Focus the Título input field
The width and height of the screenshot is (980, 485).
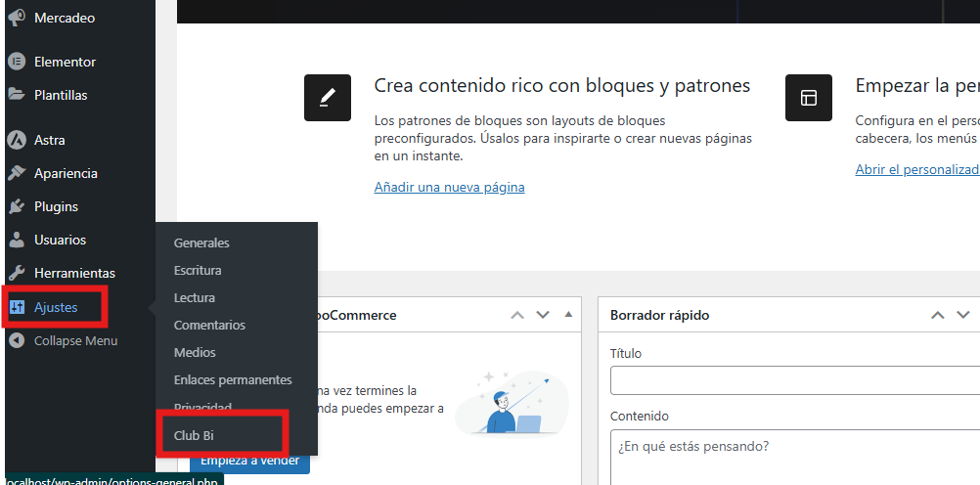(x=795, y=380)
